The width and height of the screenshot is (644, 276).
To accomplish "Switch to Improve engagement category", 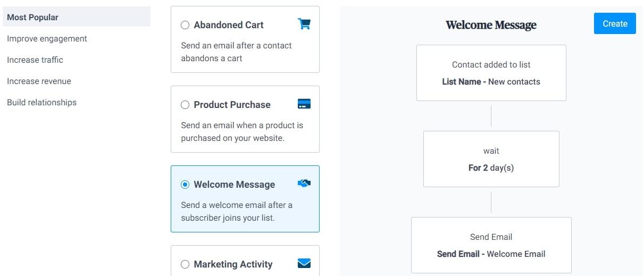I will [47, 38].
